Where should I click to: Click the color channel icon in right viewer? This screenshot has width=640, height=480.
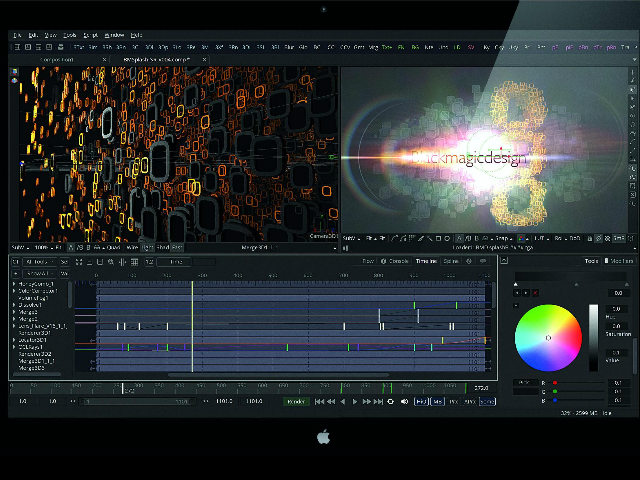(521, 238)
